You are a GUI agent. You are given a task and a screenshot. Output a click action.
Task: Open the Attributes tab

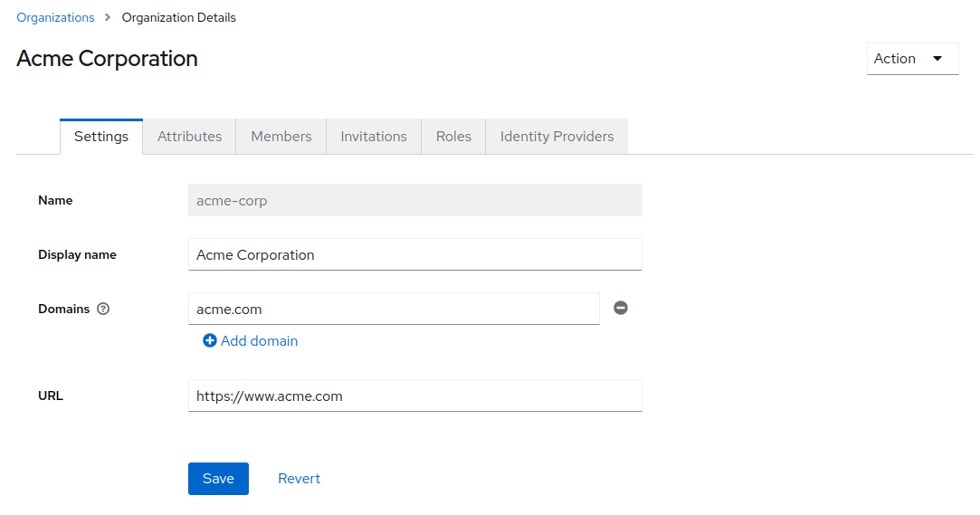pos(189,137)
